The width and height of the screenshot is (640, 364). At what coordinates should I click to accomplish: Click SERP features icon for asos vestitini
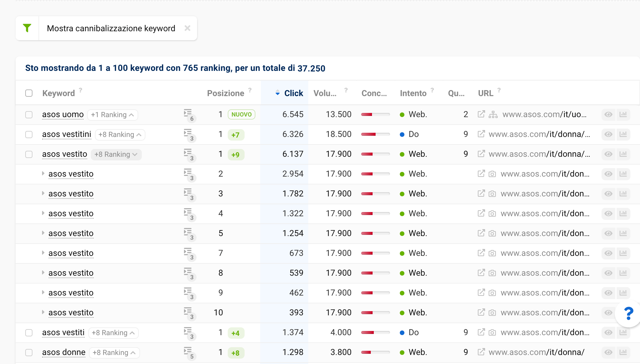coord(190,135)
